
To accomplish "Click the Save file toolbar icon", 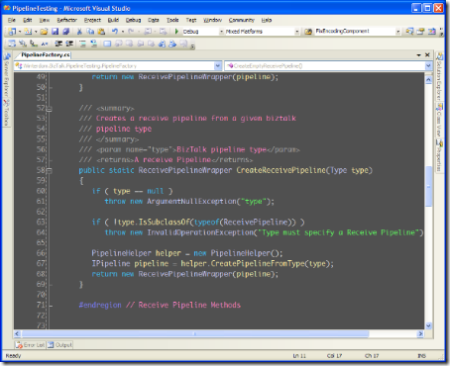I will coord(55,31).
